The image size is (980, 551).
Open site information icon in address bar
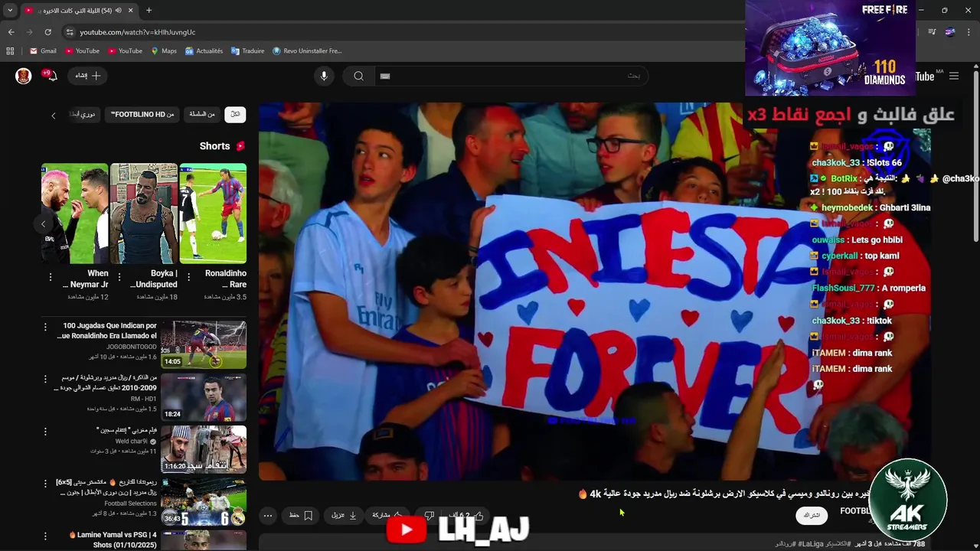tap(70, 32)
